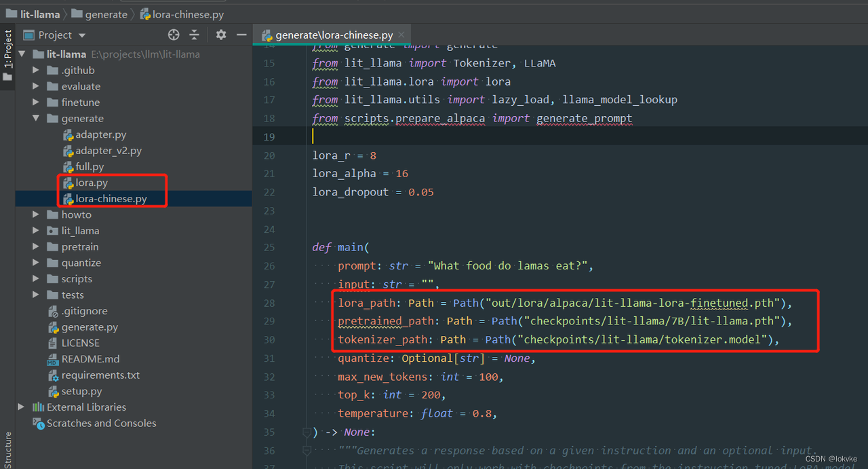Click the Scratches and Consoles icon
This screenshot has width=868, height=469.
click(x=38, y=424)
